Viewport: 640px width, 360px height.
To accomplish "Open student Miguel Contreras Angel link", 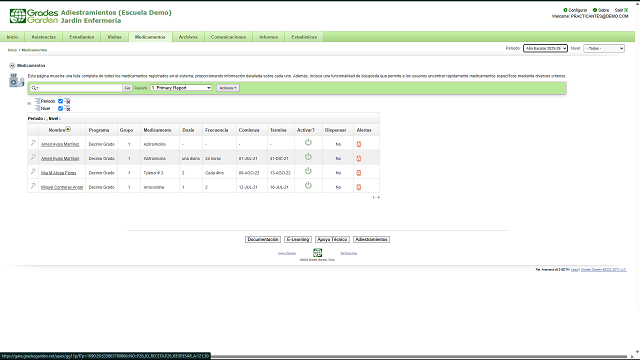I will [62, 187].
